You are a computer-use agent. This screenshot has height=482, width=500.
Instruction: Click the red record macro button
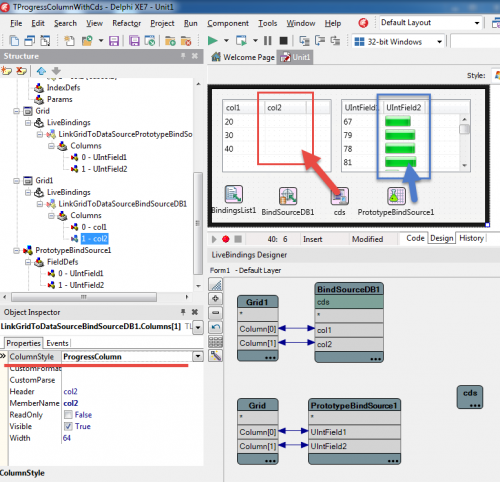point(226,239)
